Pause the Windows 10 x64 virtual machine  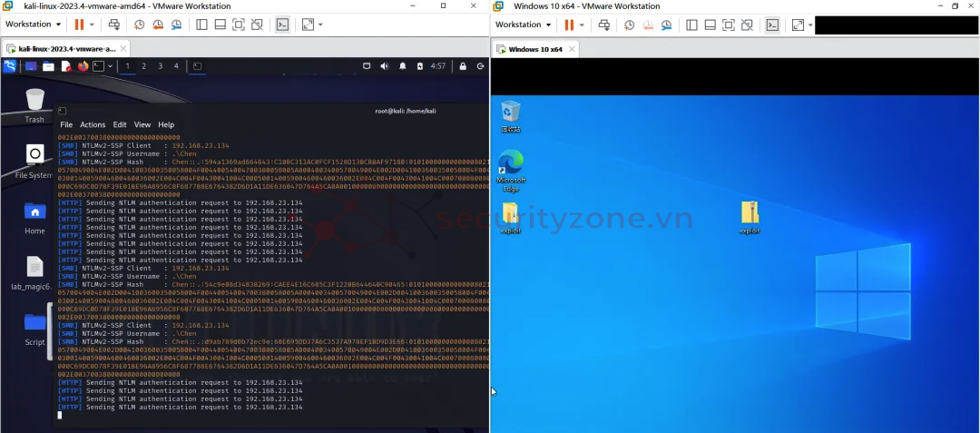click(569, 25)
